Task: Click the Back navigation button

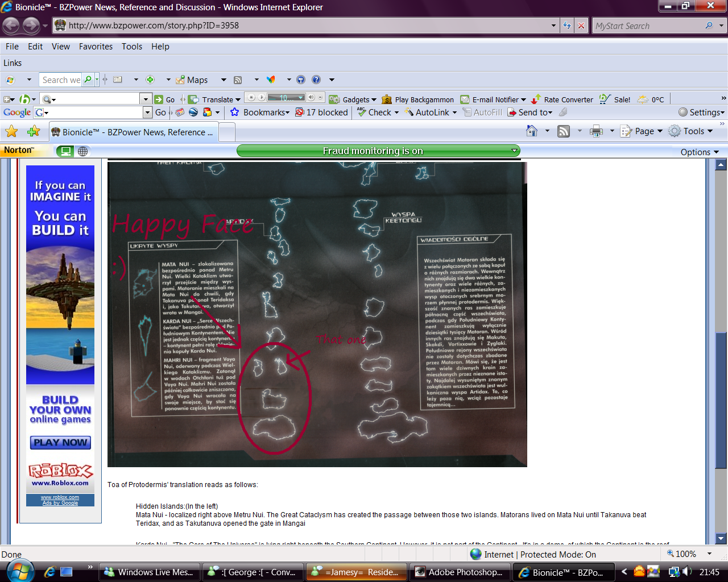Action: pyautogui.click(x=11, y=26)
